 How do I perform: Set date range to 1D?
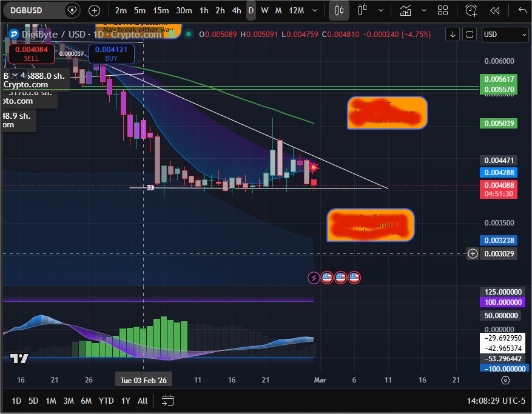16,401
